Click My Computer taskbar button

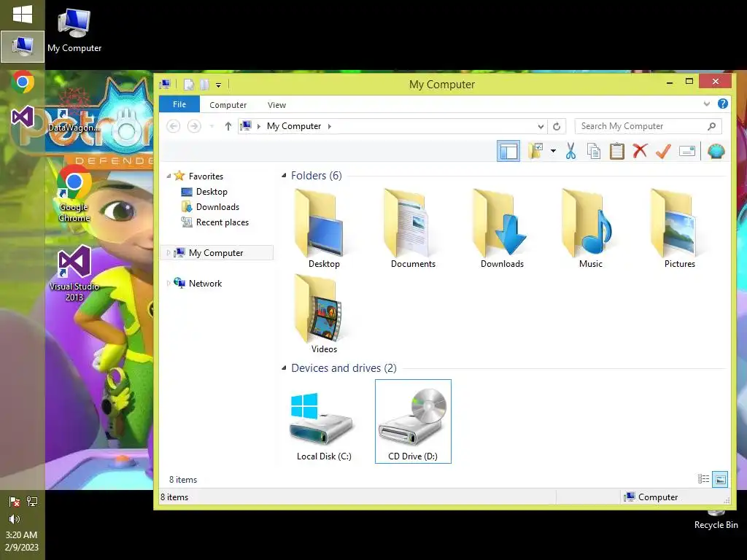23,47
